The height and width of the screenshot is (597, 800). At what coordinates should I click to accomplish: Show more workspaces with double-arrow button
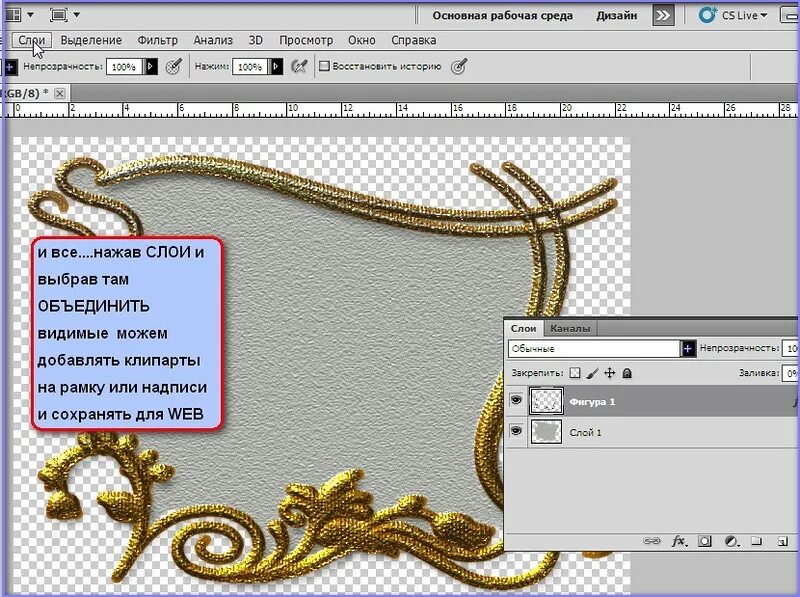coord(663,16)
